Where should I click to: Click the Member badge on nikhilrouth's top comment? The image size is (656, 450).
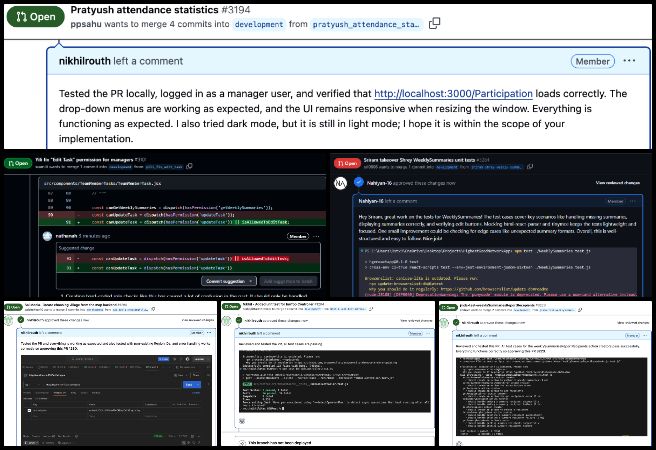(592, 61)
